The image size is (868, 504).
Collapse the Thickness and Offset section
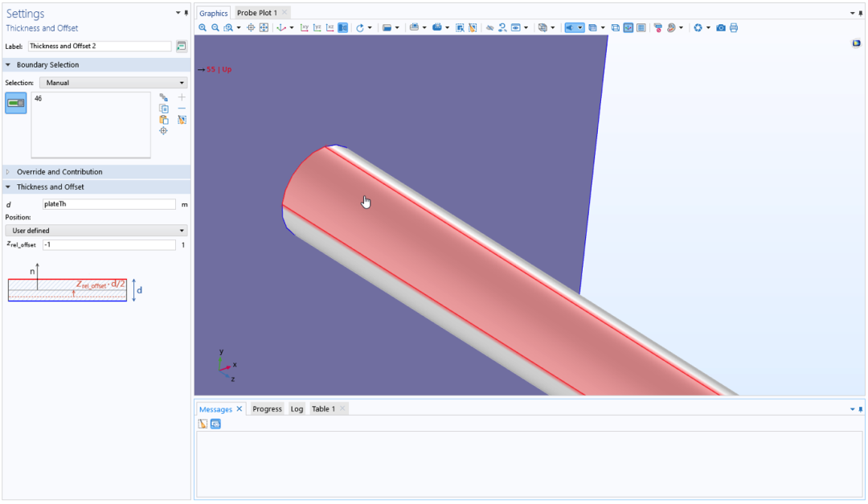8,187
